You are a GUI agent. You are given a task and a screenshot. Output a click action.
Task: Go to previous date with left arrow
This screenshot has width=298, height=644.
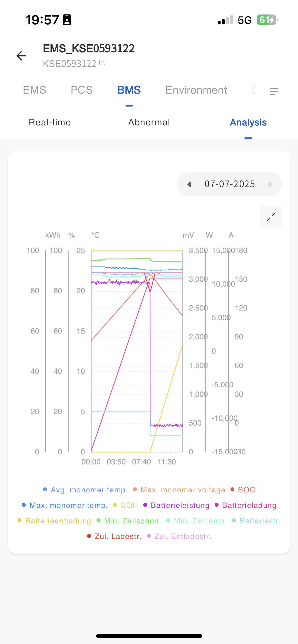pos(189,184)
